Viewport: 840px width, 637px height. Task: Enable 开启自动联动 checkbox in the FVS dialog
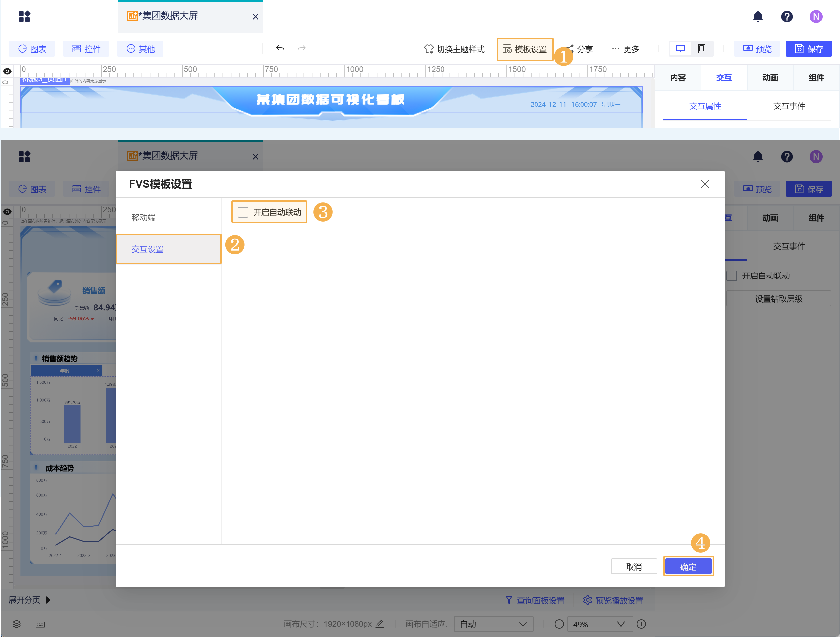(243, 212)
